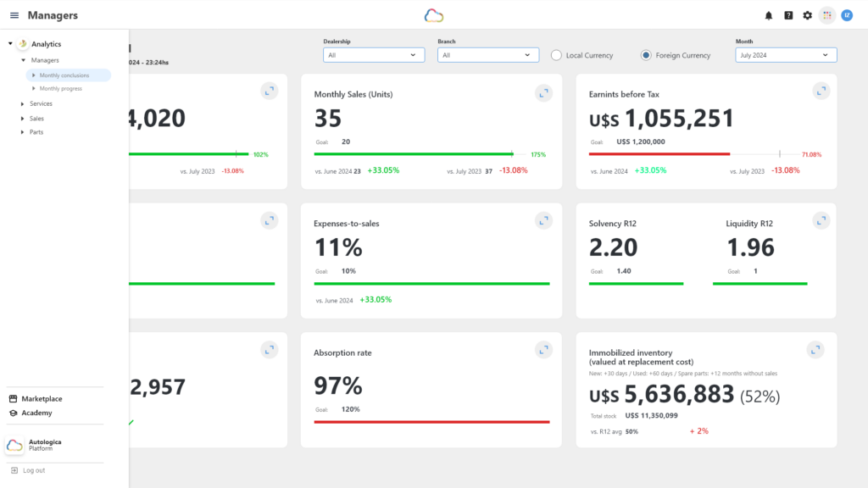The width and height of the screenshot is (868, 488).
Task: Open the apps grid launcher
Action: [x=827, y=15]
